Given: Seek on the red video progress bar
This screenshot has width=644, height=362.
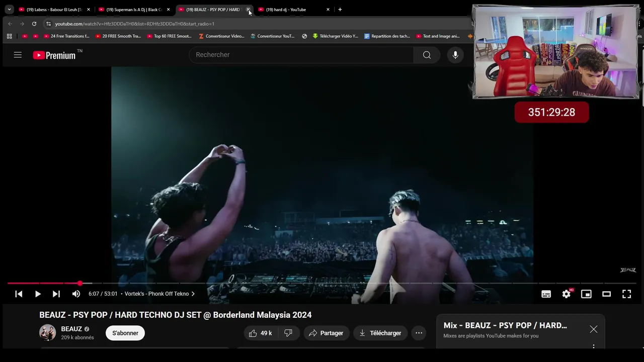Looking at the screenshot, I should click(x=322, y=284).
